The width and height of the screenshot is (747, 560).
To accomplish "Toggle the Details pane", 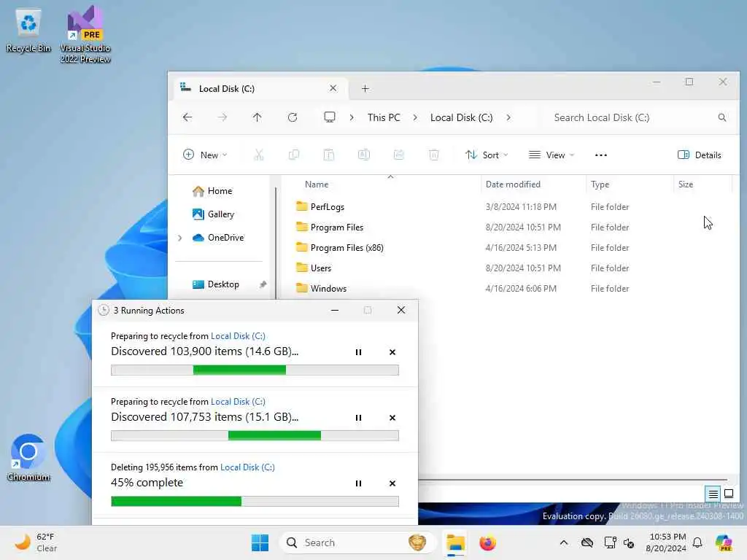I will pos(700,155).
